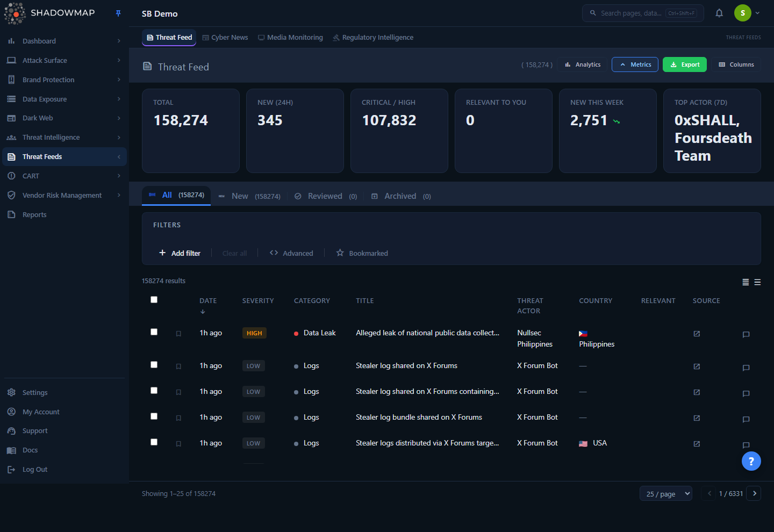Show the New (158274) feed tab
The image size is (774, 532).
249,196
